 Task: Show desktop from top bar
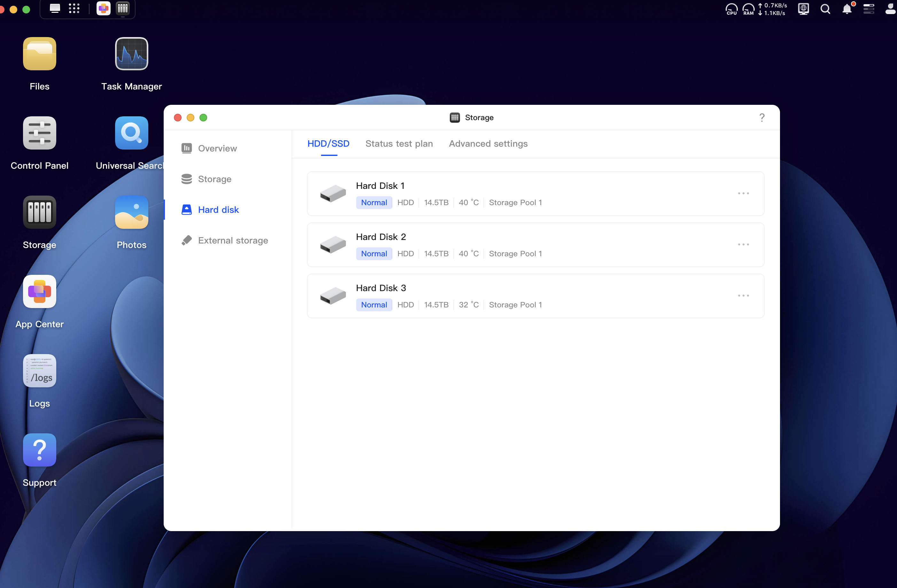(55, 8)
